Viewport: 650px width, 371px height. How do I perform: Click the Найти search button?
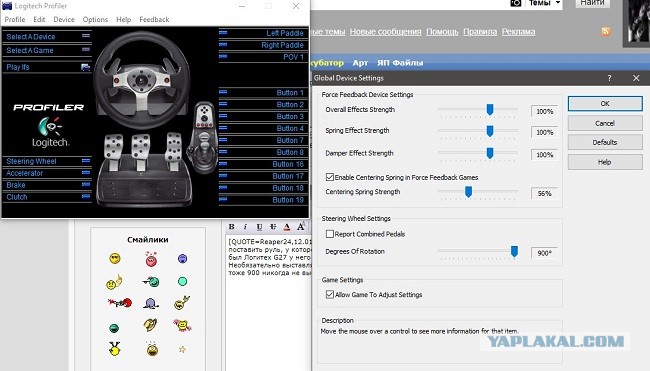(x=592, y=3)
